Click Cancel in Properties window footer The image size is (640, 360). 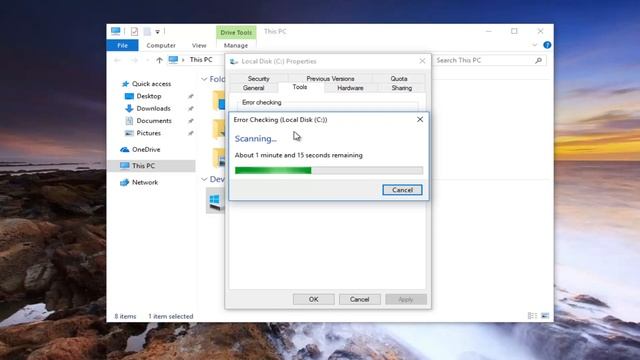point(360,299)
